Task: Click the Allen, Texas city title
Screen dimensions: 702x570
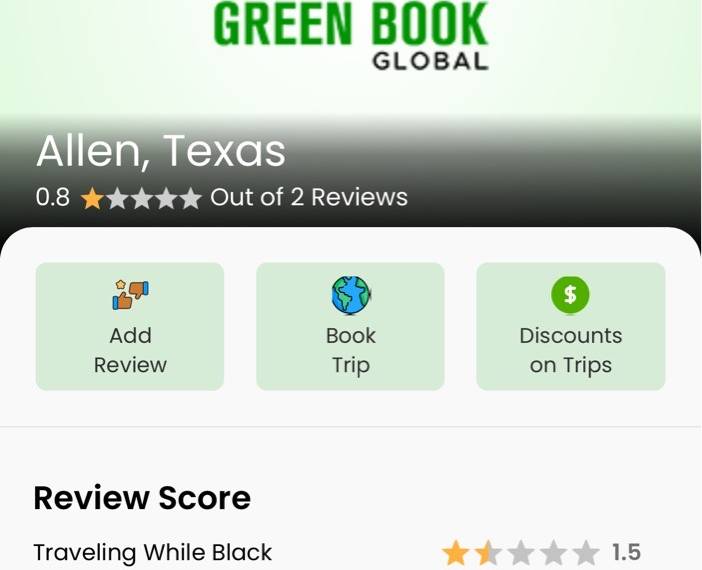Action: pyautogui.click(x=161, y=151)
